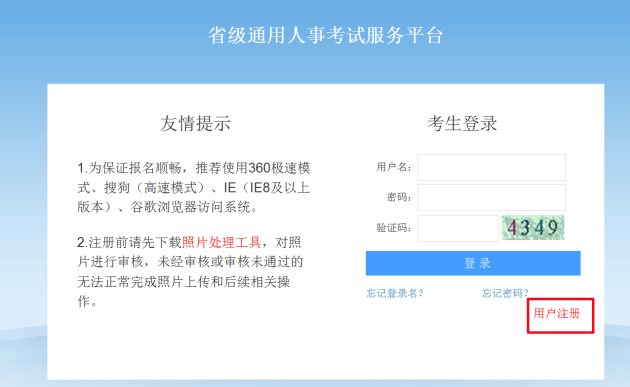The image size is (630, 387).
Task: Open the 忘记密码? link
Action: point(505,293)
